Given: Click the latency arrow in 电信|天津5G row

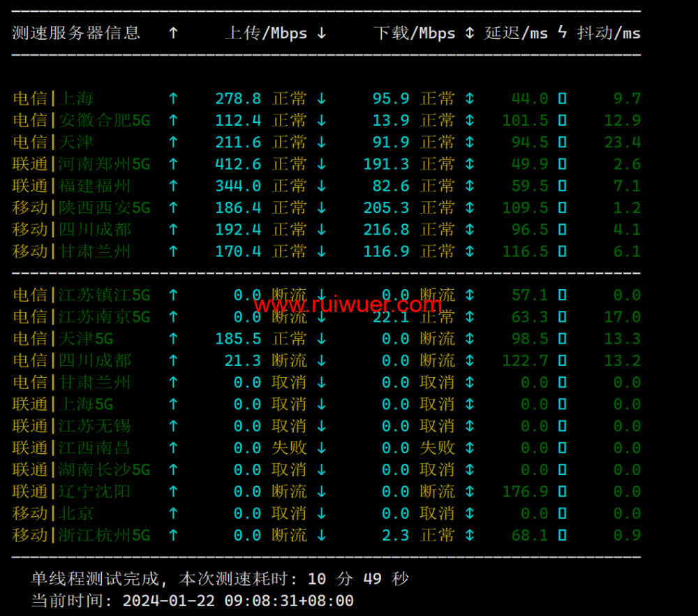Looking at the screenshot, I should coord(470,339).
